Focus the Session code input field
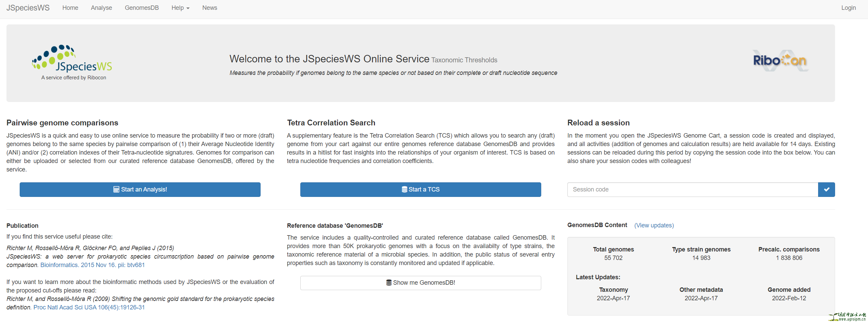Viewport: 868px width, 324px height. pos(692,189)
